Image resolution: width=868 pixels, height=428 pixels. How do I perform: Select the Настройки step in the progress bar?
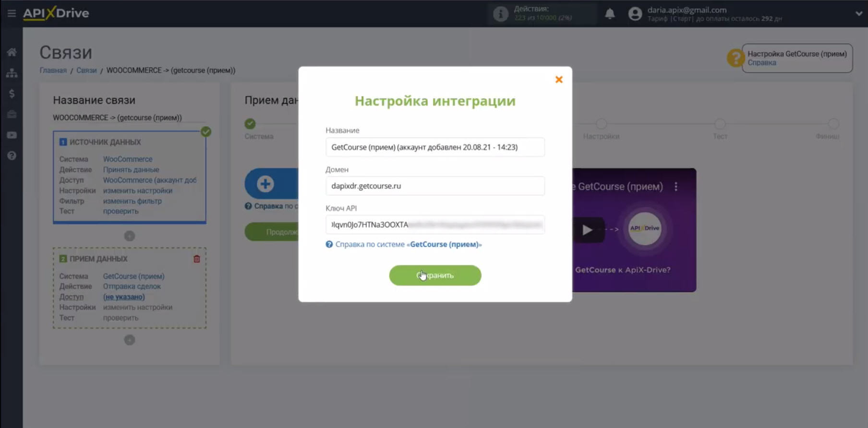(x=601, y=124)
